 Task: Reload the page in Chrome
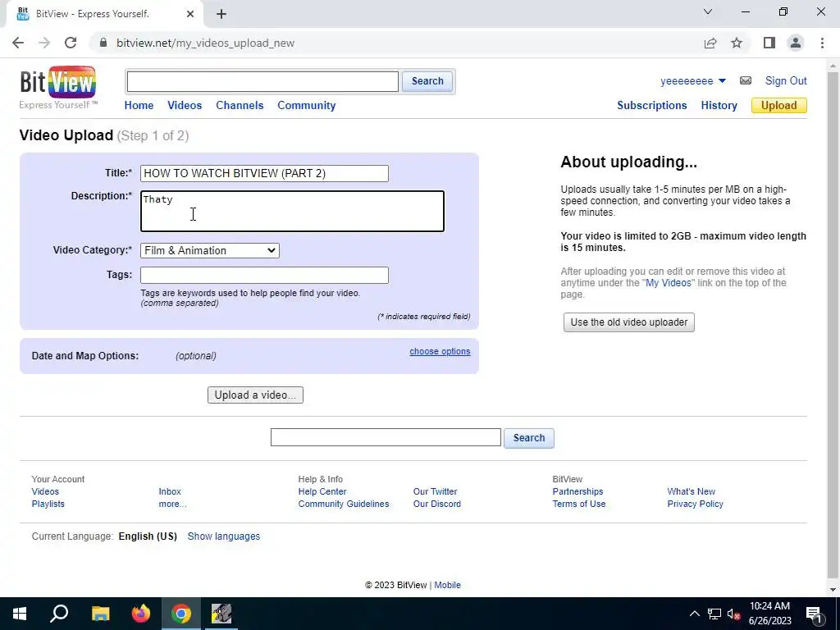click(71, 43)
